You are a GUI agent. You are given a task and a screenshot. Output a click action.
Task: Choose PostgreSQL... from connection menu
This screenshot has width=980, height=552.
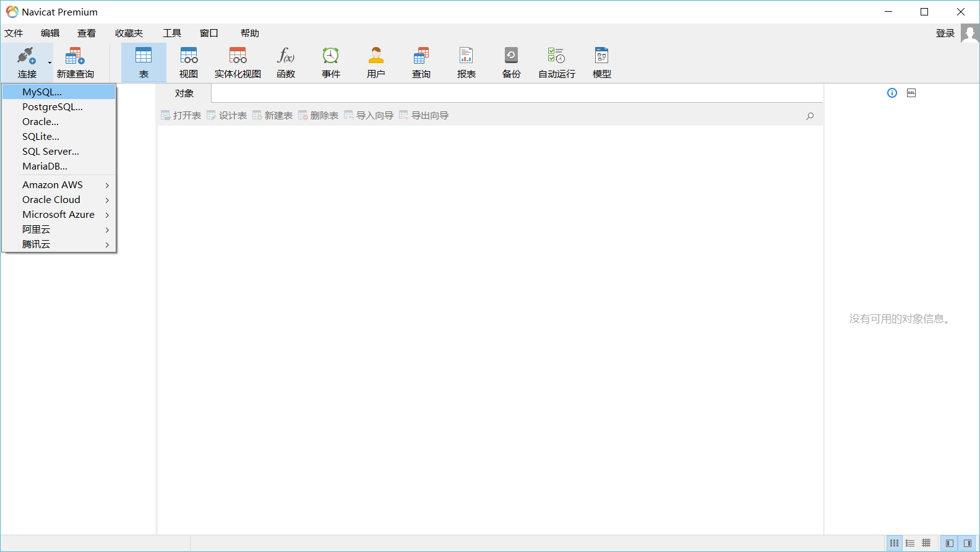tap(59, 106)
